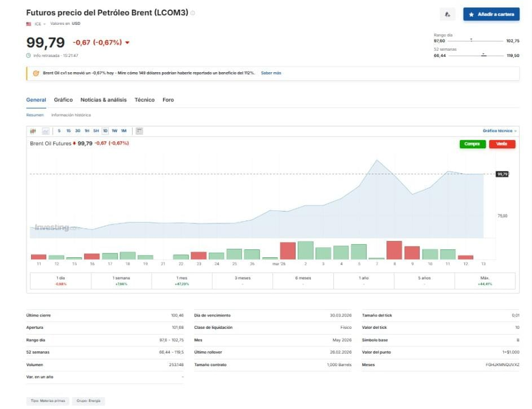Image resolution: width=532 pixels, height=409 pixels.
Task: Click the banner lightbulb tip icon
Action: (x=36, y=73)
